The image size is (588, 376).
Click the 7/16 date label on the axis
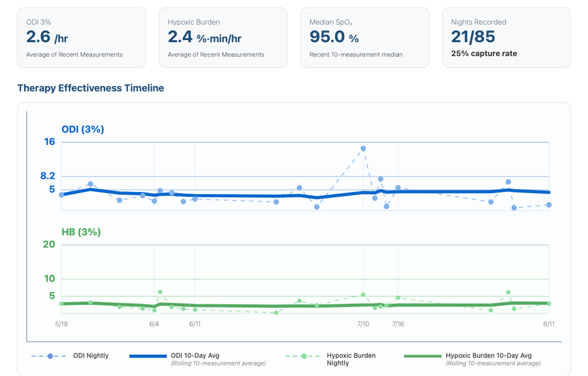[x=398, y=324]
